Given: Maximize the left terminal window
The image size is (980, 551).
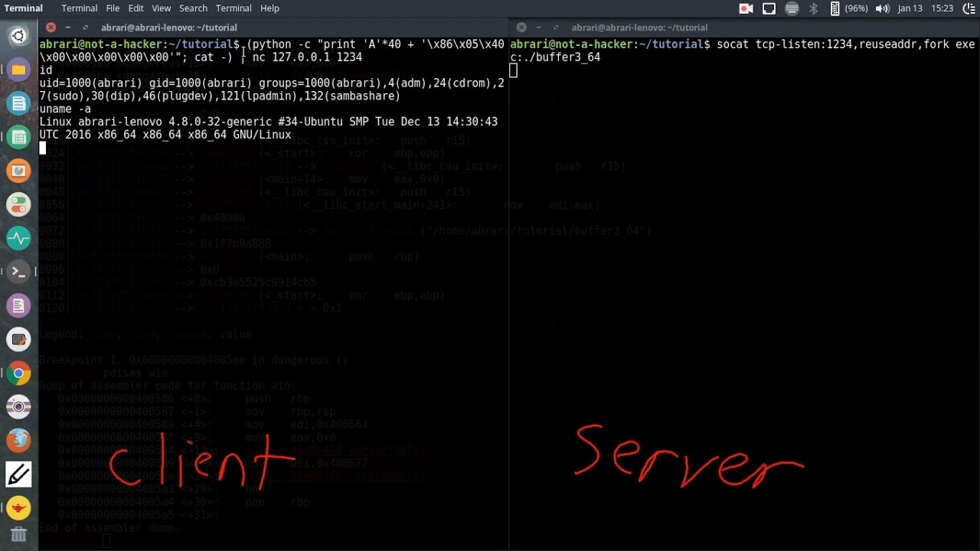Looking at the screenshot, I should pyautogui.click(x=83, y=28).
